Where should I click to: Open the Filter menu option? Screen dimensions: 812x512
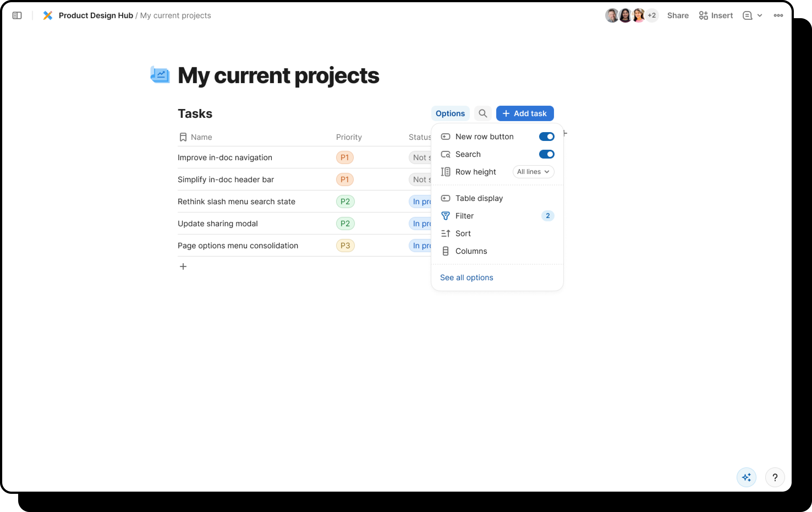464,216
